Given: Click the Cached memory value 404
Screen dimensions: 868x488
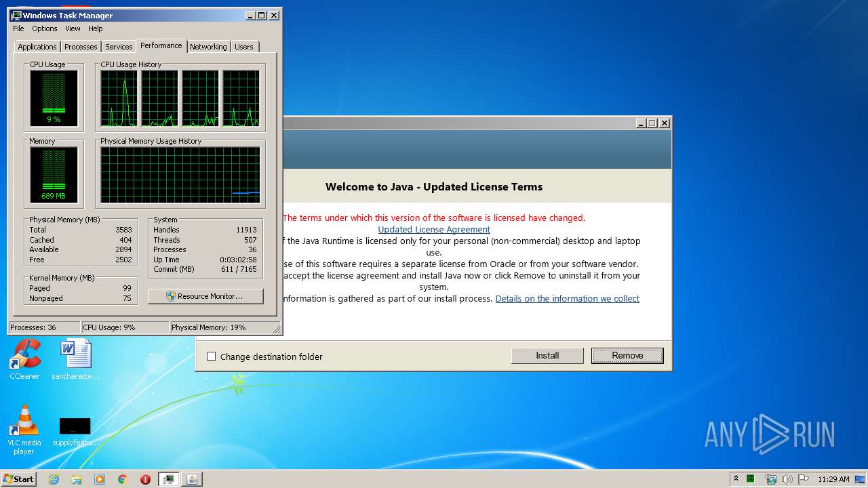Looking at the screenshot, I should 125,240.
